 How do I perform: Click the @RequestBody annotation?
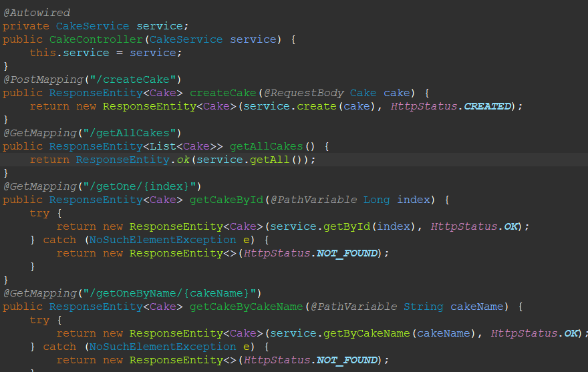pos(303,93)
